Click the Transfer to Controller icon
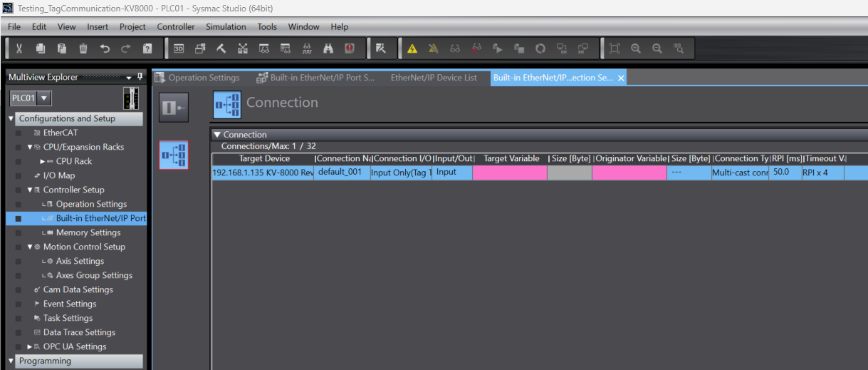Image resolution: width=868 pixels, height=370 pixels. pyautogui.click(x=562, y=48)
